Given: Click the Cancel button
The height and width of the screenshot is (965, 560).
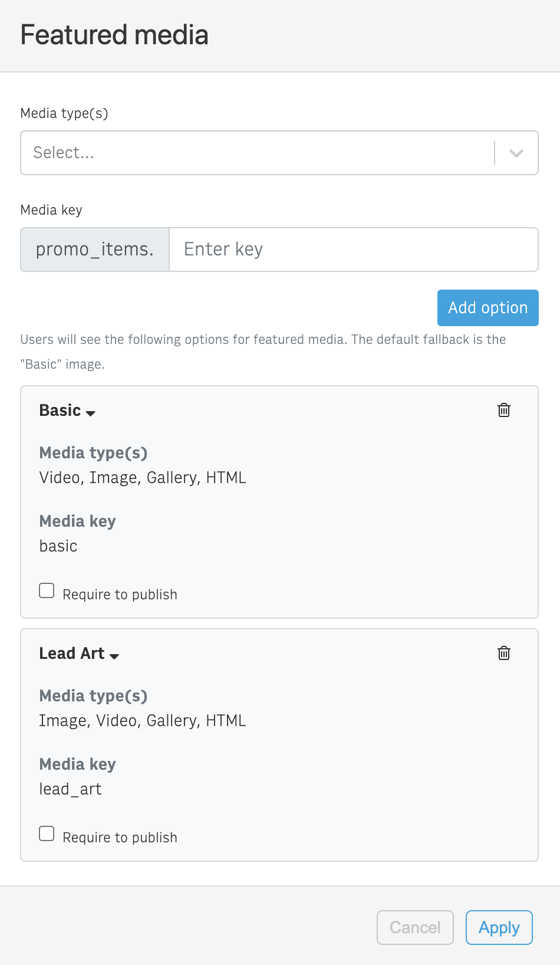Looking at the screenshot, I should 415,927.
